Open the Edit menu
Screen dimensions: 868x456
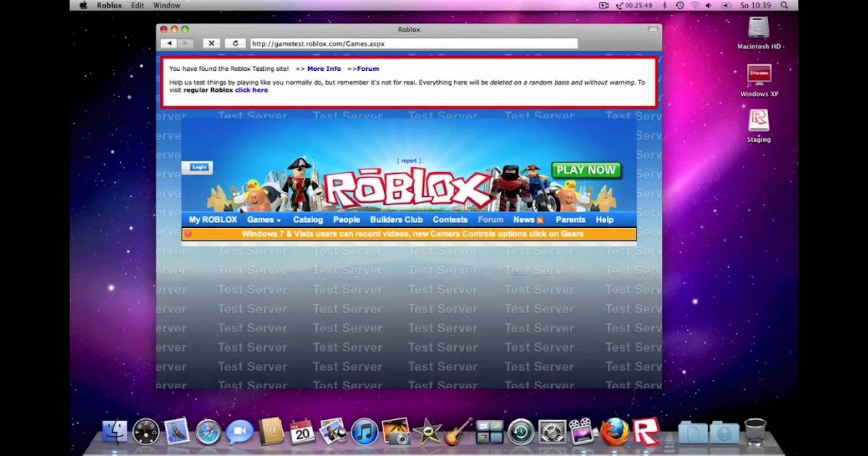click(137, 5)
